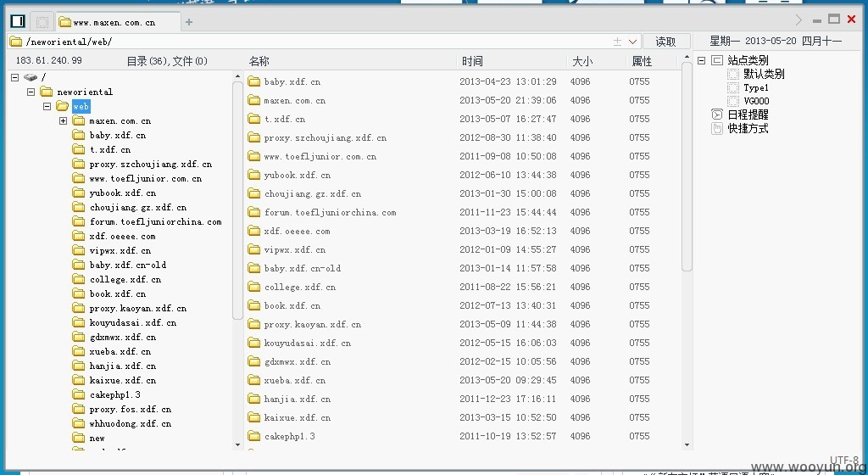Select proxy.fos.xdf.cn in the left tree
The width and height of the screenshot is (868, 475).
pos(130,409)
